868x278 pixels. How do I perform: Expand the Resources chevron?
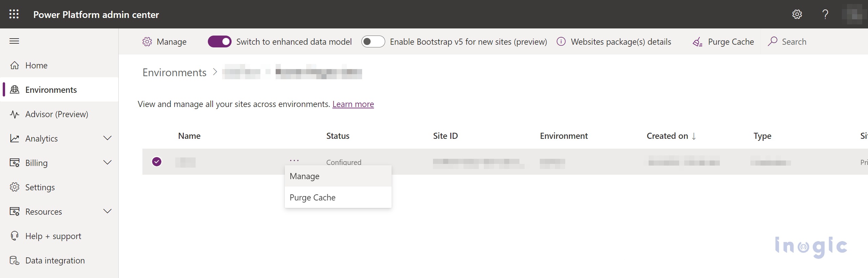coord(107,211)
